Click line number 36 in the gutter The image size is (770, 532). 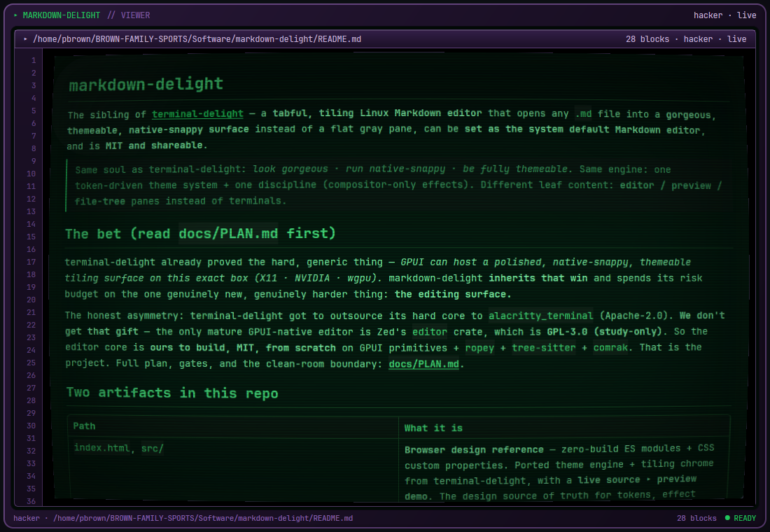coord(31,501)
